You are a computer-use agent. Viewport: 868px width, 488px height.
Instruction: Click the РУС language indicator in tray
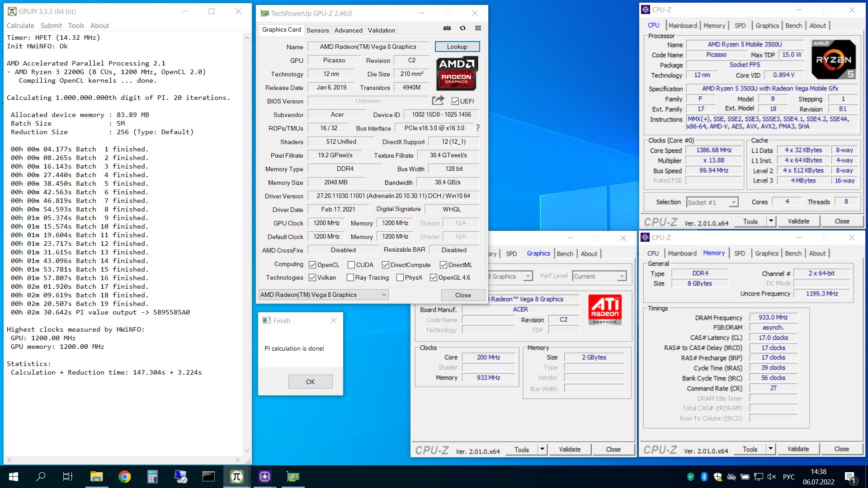789,477
